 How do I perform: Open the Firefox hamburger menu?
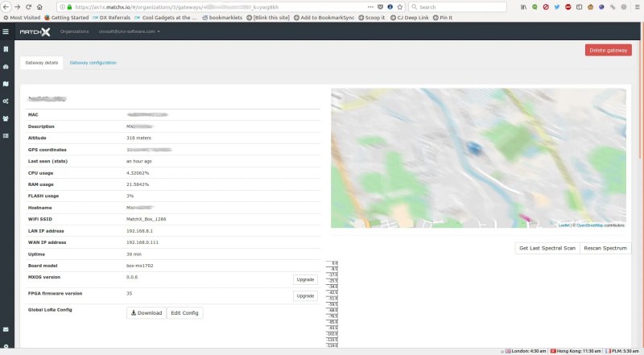pos(637,6)
